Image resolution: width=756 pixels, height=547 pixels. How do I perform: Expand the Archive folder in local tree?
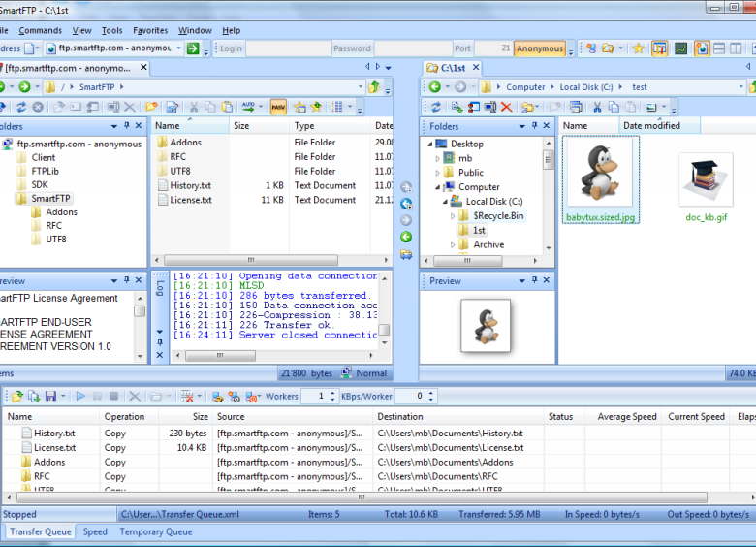[453, 245]
